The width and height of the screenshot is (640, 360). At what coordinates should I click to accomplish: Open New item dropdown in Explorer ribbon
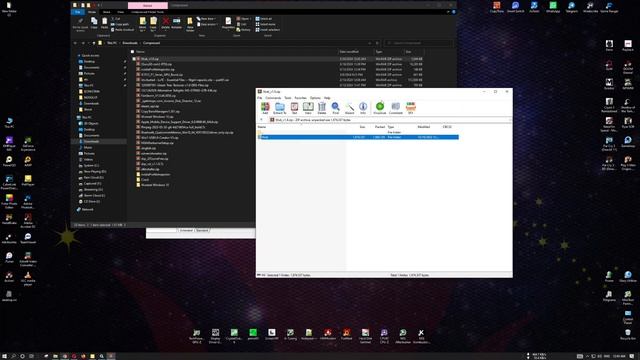(207, 19)
